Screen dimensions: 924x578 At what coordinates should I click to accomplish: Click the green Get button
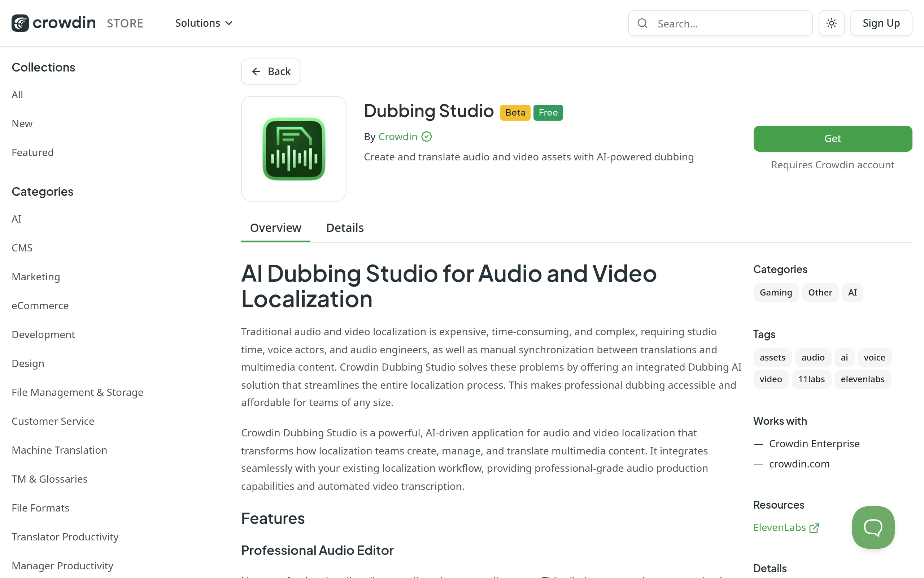tap(833, 139)
